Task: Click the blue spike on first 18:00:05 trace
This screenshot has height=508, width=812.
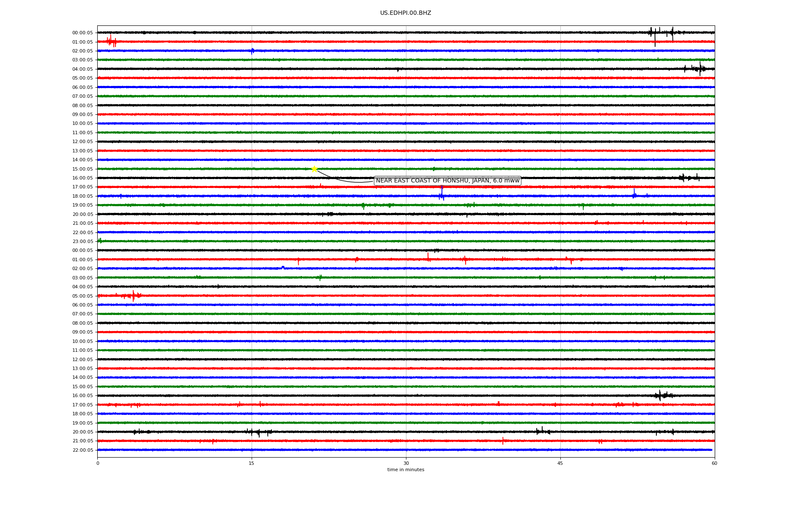Action: coord(442,195)
